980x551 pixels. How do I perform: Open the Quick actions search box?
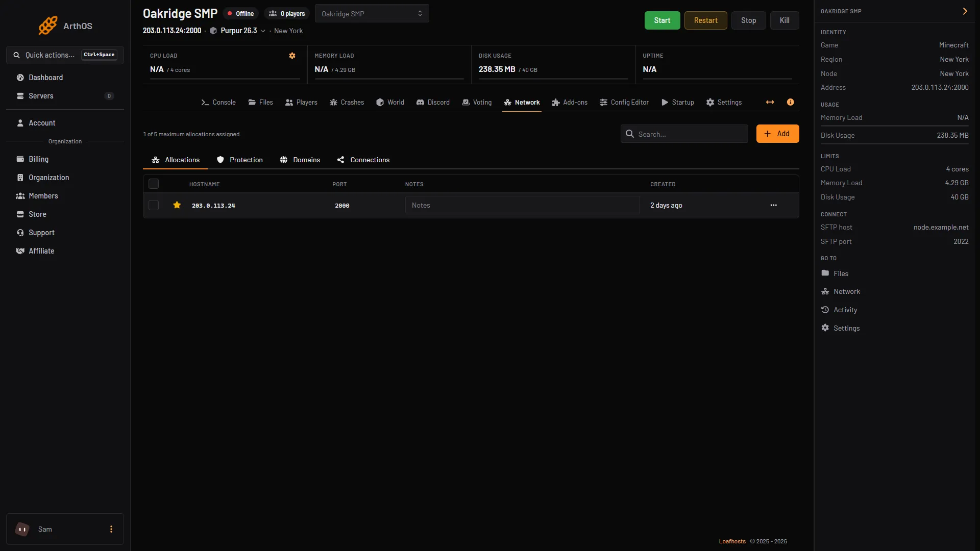65,55
